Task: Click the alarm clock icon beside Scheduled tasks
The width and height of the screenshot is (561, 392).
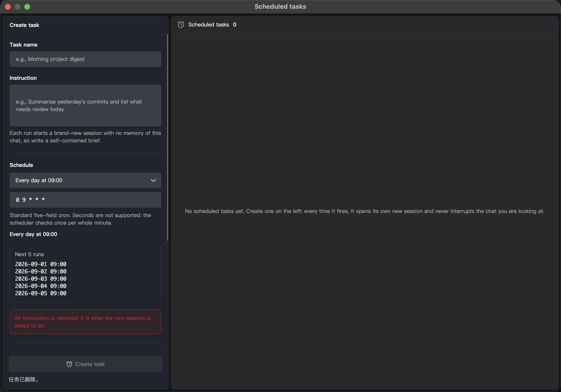Action: (181, 25)
